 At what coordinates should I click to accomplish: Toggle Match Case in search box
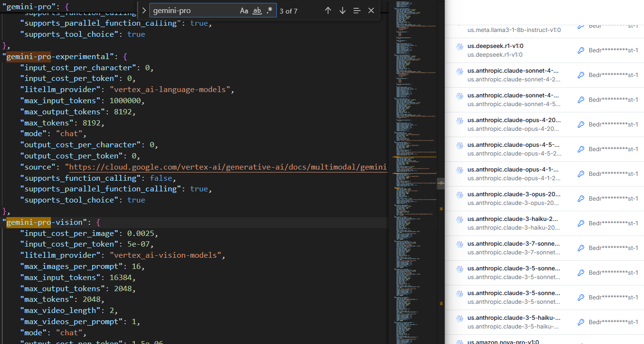(244, 11)
